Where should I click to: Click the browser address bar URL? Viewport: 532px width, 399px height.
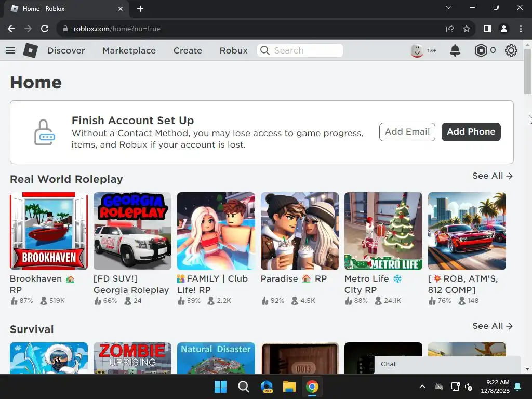[117, 29]
